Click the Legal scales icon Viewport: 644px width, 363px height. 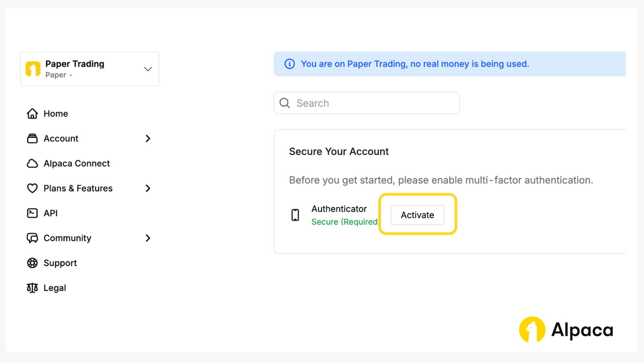32,288
